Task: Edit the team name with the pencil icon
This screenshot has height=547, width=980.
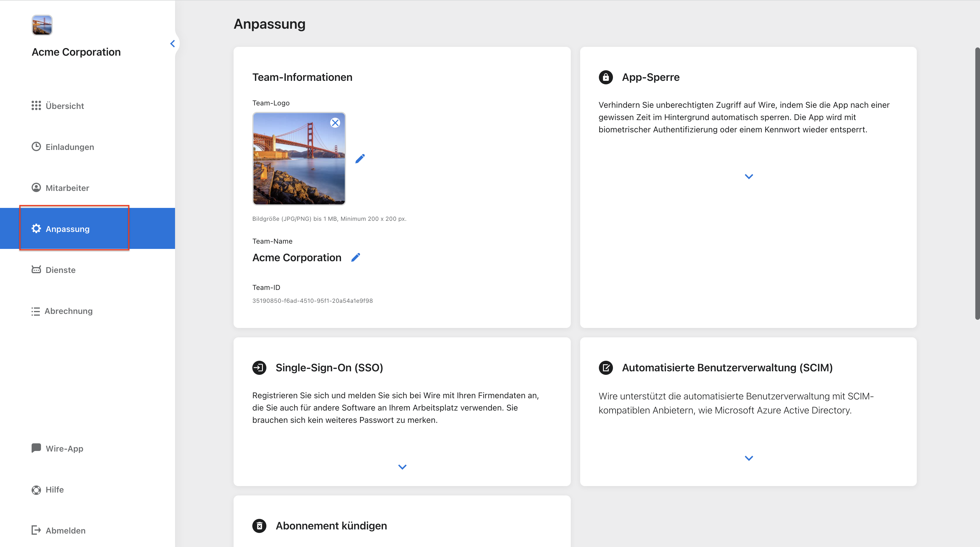Action: point(355,258)
